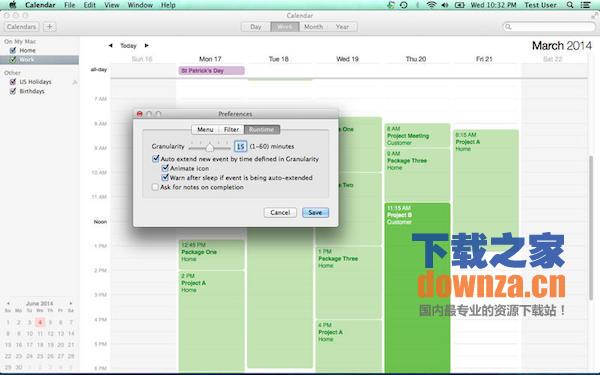
Task: Select St Patrick's Day all-day event
Action: [x=211, y=70]
